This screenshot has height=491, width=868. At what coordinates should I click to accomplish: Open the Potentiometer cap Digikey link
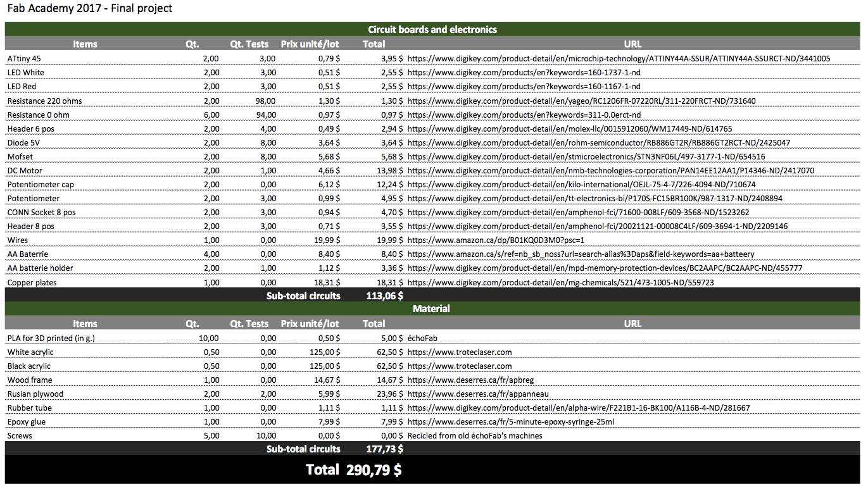pyautogui.click(x=582, y=185)
